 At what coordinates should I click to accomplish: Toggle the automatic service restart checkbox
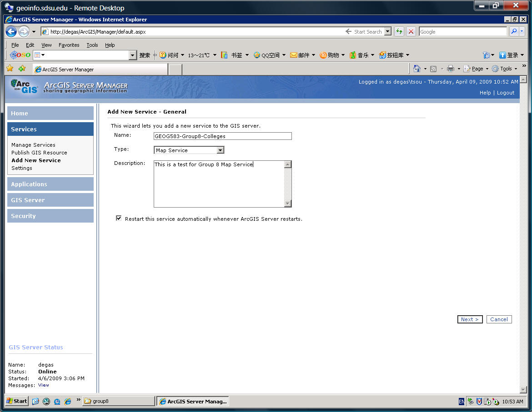point(118,218)
